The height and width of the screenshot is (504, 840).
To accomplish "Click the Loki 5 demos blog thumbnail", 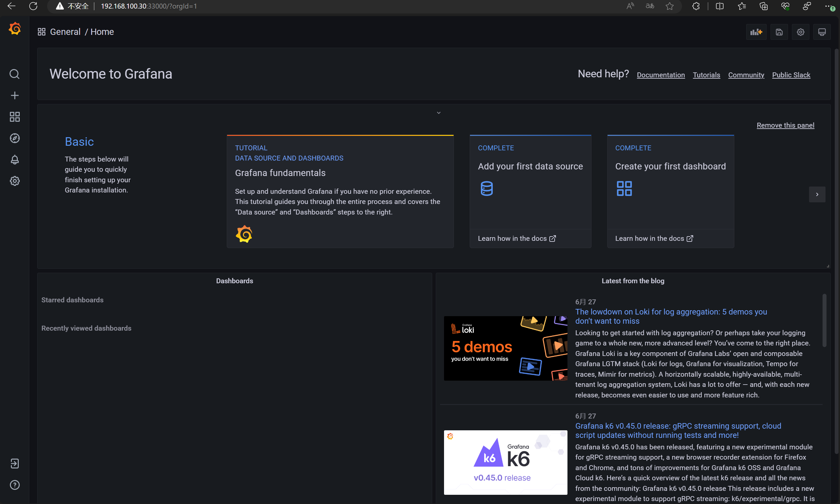I will [505, 348].
